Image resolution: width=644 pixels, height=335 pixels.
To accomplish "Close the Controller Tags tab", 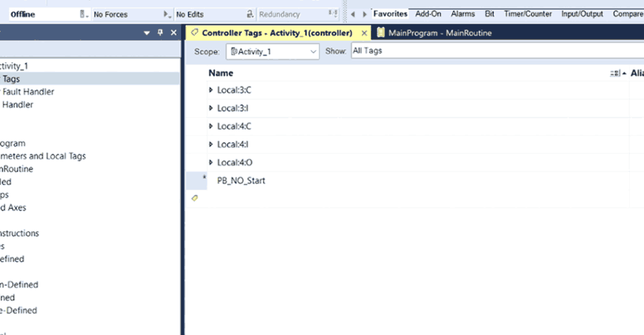I will click(x=364, y=33).
